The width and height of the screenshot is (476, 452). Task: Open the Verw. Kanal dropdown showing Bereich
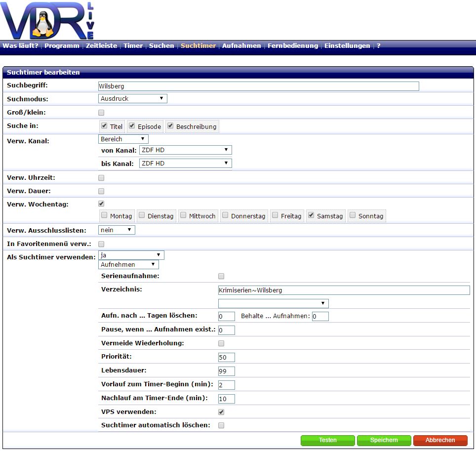(123, 139)
